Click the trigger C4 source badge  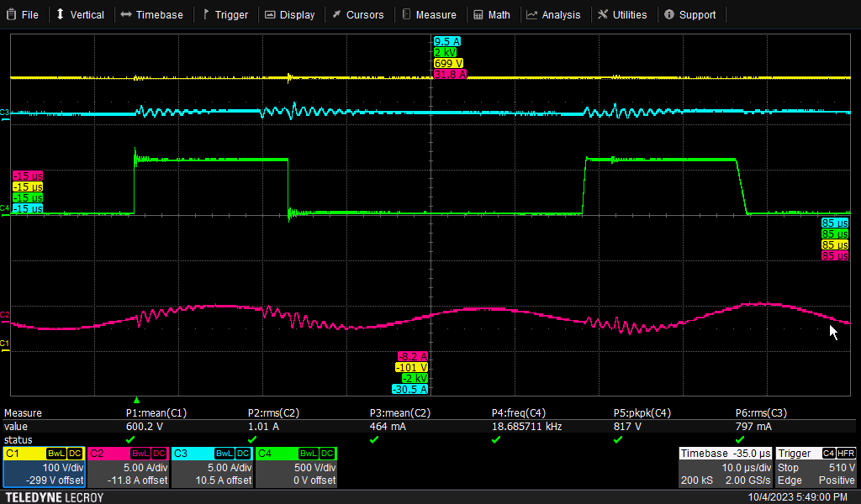click(x=828, y=453)
